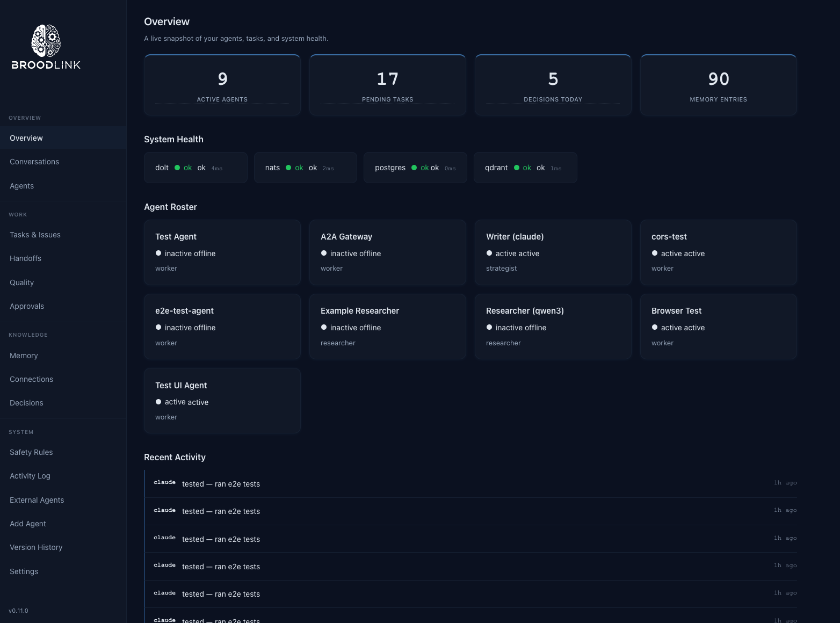Open the Add Agent page
The height and width of the screenshot is (623, 840).
(x=27, y=524)
